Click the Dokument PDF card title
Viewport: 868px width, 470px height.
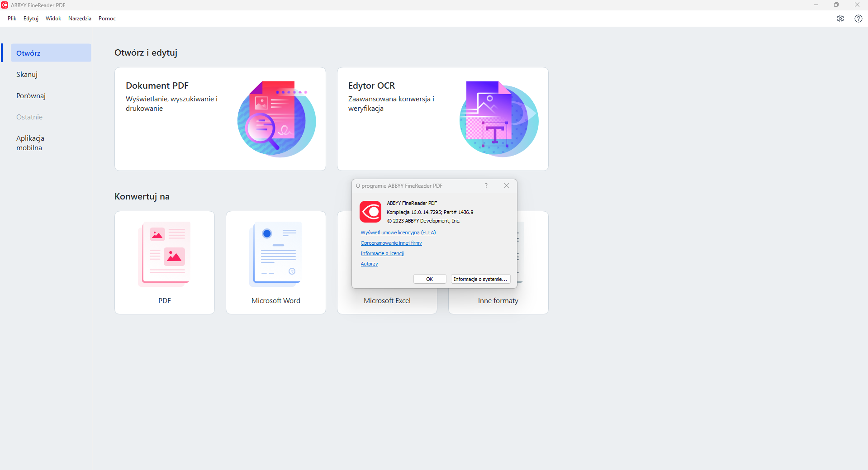click(157, 85)
